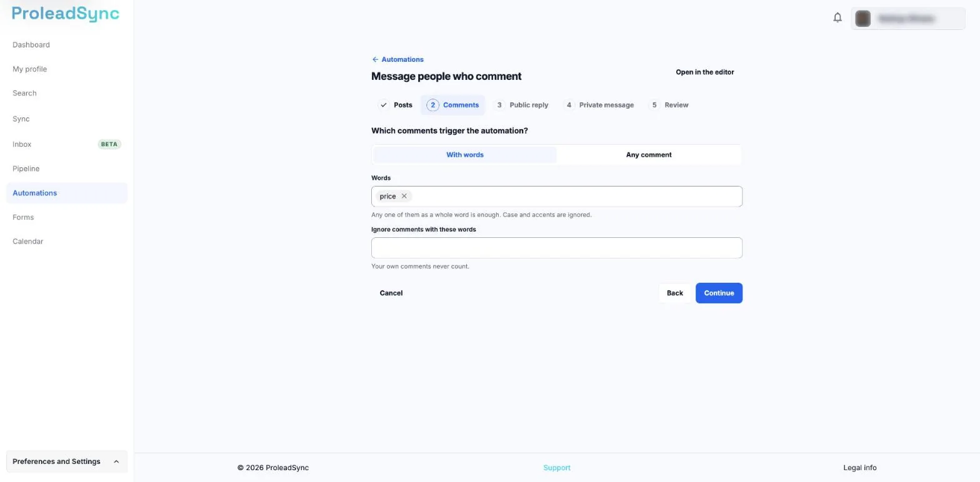Click the ProleadSync logo
This screenshot has width=980, height=482.
pos(66,14)
